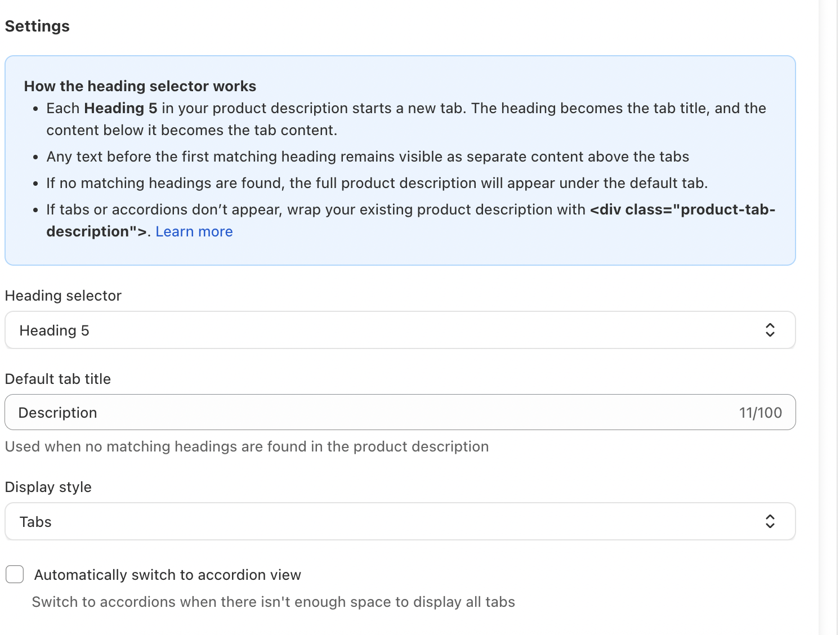Click 'How the heading selector works' title
This screenshot has width=840, height=635.
[x=140, y=86]
